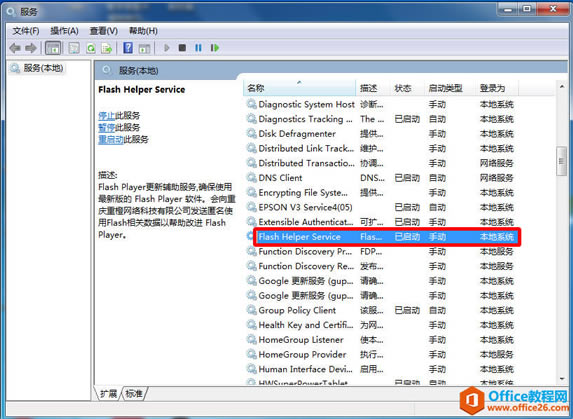Click the 停止 service link

click(x=107, y=116)
